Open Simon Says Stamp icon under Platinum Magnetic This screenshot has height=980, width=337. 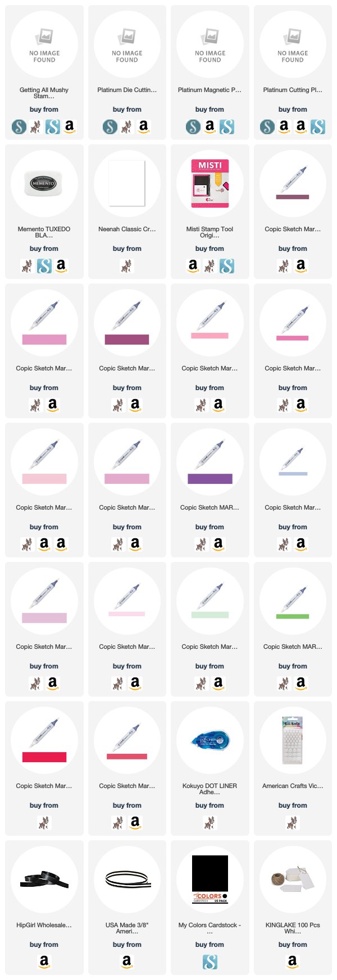[193, 126]
